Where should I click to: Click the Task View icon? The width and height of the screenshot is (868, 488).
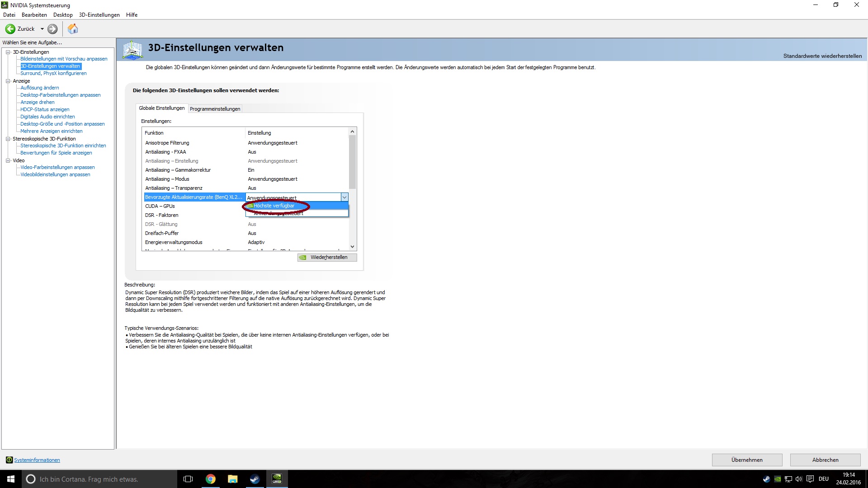pyautogui.click(x=188, y=479)
